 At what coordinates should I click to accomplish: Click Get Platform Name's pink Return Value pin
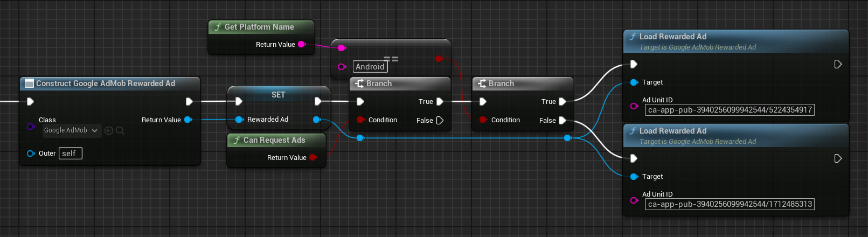(302, 44)
